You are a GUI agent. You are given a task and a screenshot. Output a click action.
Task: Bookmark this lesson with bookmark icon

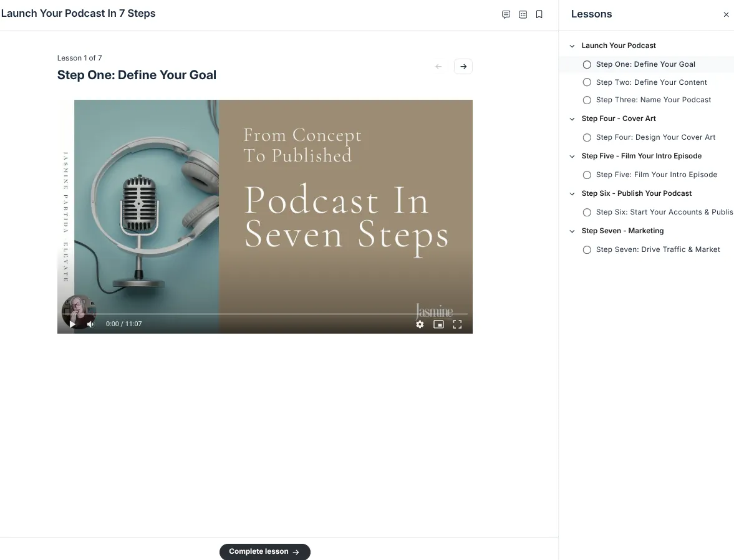[539, 14]
